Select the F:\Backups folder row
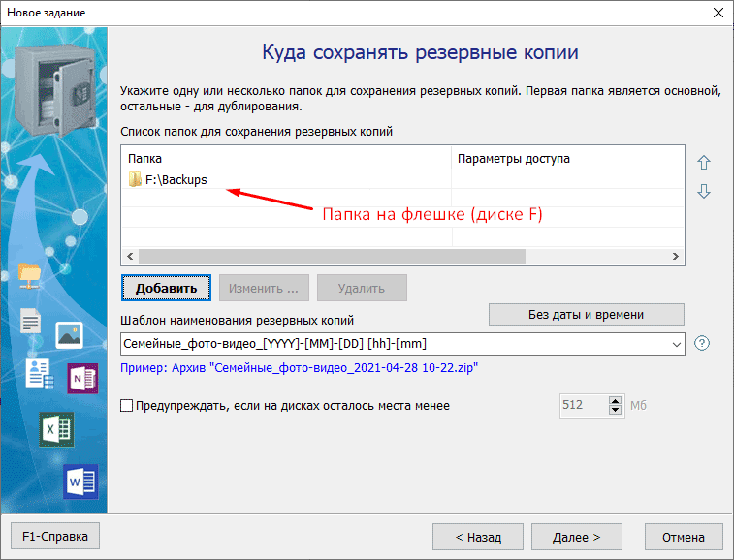The height and width of the screenshot is (560, 734). pos(403,179)
